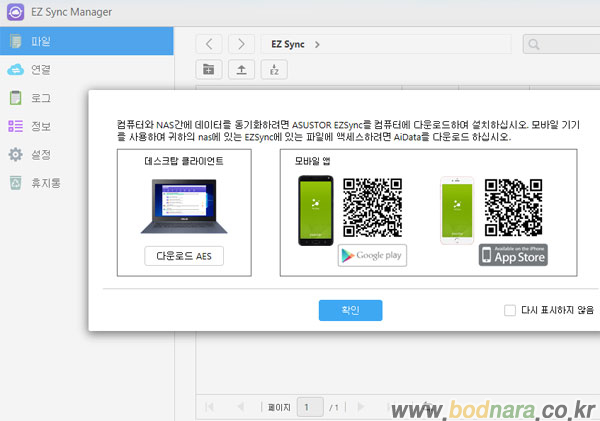Click the new folder toolbar icon

(x=208, y=70)
